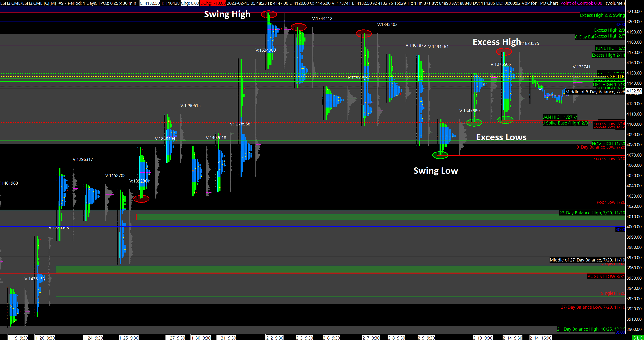Select green ellipse at 2-13 excess low
This screenshot has width=644, height=340.
474,123
